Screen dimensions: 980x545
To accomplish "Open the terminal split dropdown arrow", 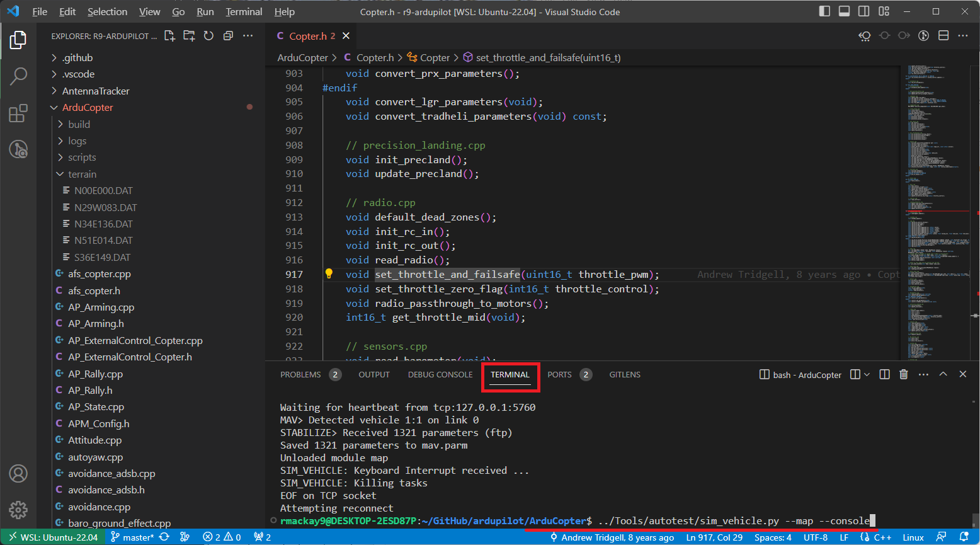I will click(x=867, y=374).
